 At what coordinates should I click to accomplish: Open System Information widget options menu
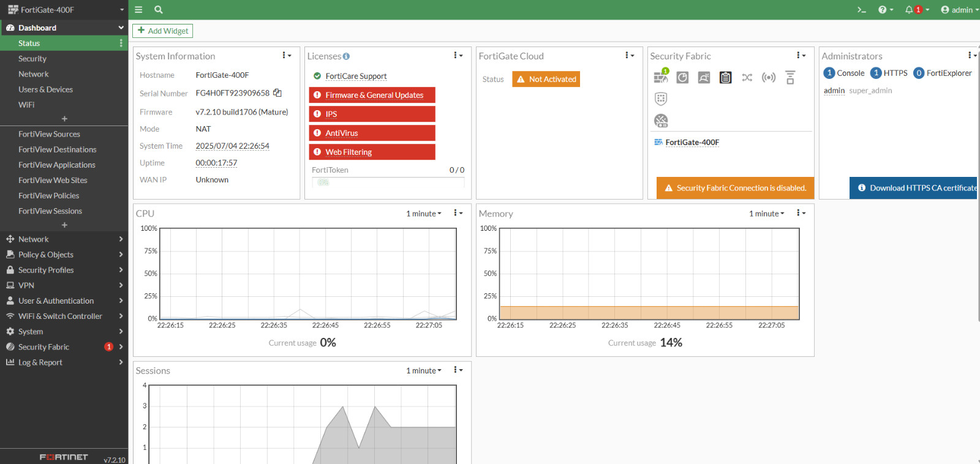coord(287,55)
